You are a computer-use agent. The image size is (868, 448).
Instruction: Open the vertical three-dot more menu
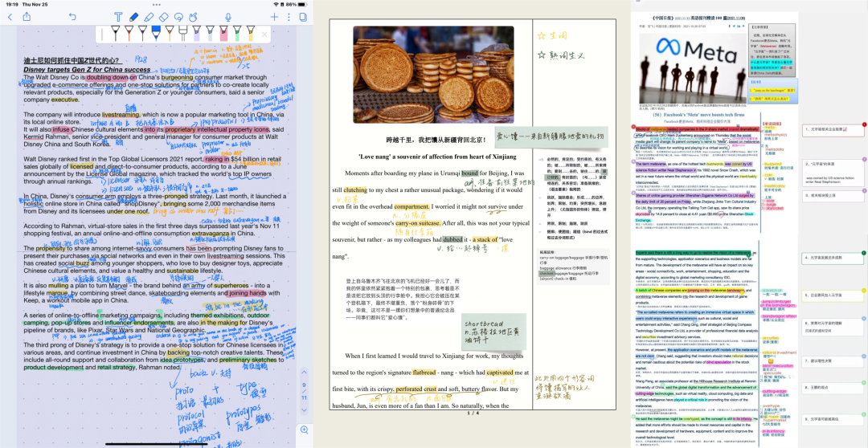click(x=289, y=17)
